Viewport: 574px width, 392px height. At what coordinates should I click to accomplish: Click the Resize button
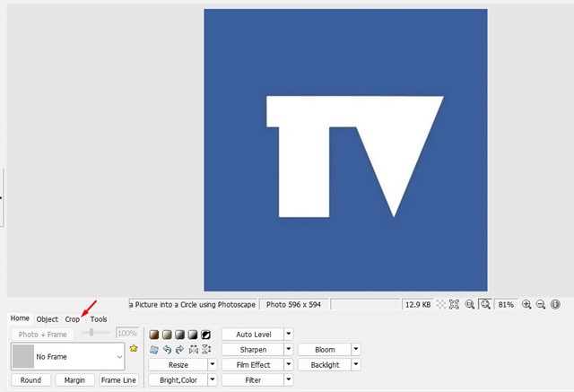point(178,364)
